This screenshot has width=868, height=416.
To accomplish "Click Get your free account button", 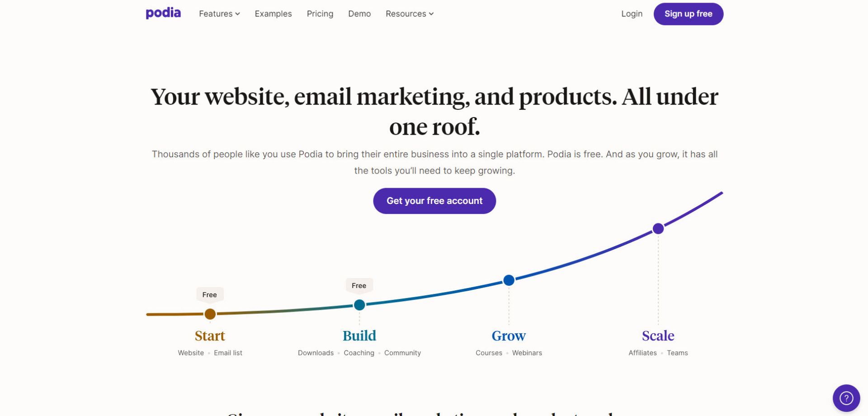I will 434,201.
